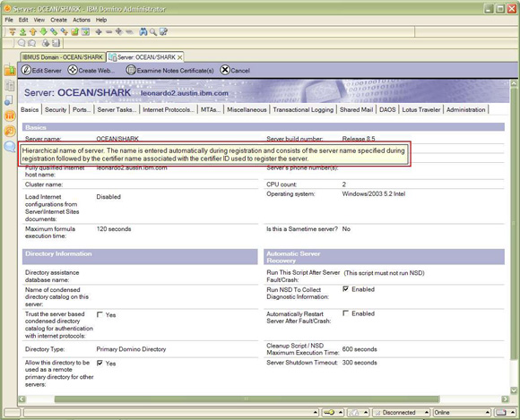Open the Edit menu
Viewport: 520px width, 420px height.
[23, 20]
